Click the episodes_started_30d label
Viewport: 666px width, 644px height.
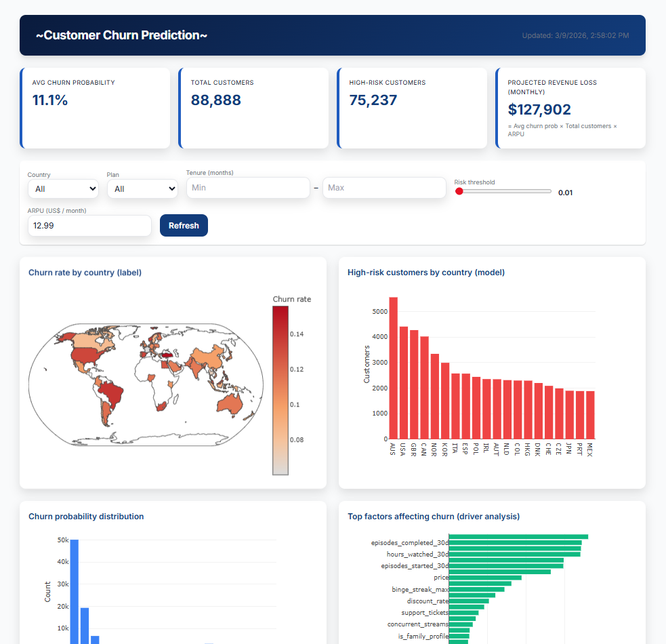tap(415, 566)
